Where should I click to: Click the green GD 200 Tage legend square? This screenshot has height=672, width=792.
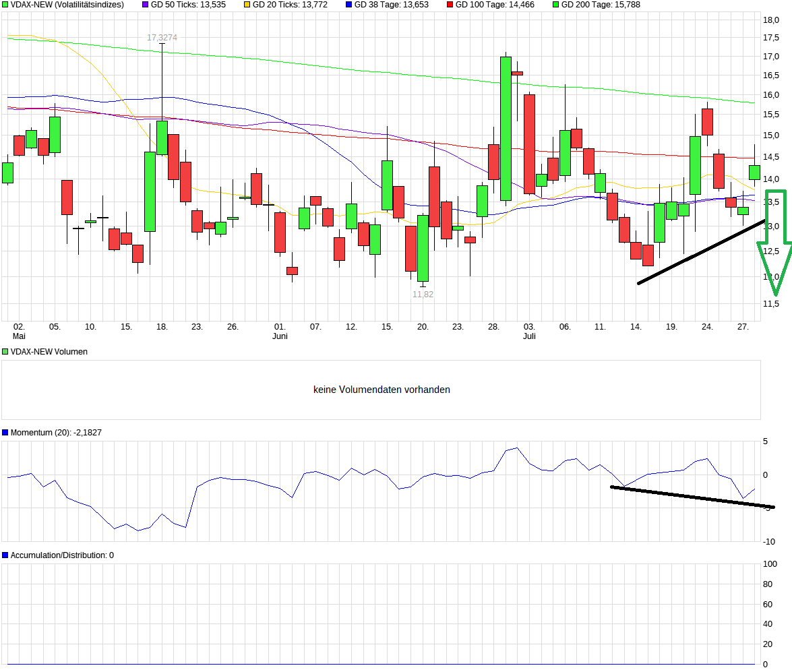556,5
